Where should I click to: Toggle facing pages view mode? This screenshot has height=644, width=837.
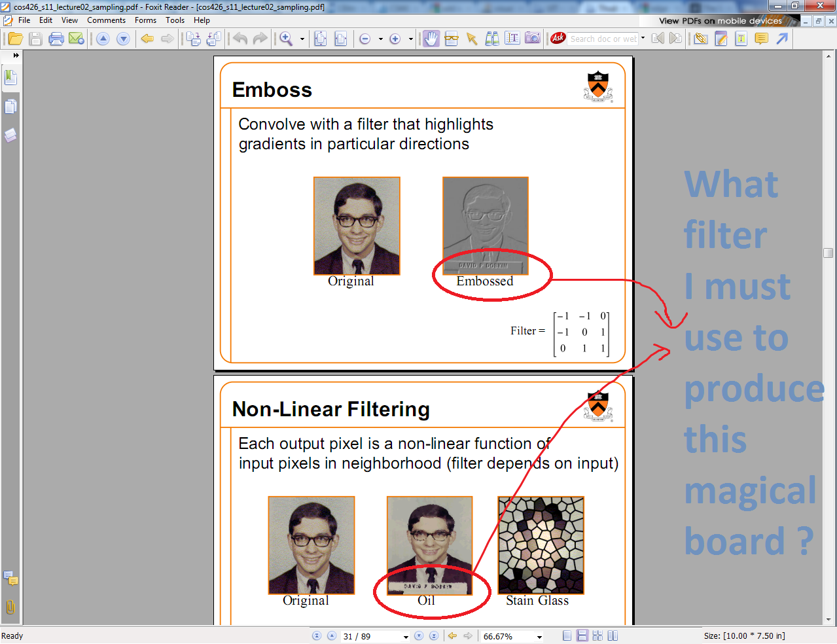tap(613, 636)
